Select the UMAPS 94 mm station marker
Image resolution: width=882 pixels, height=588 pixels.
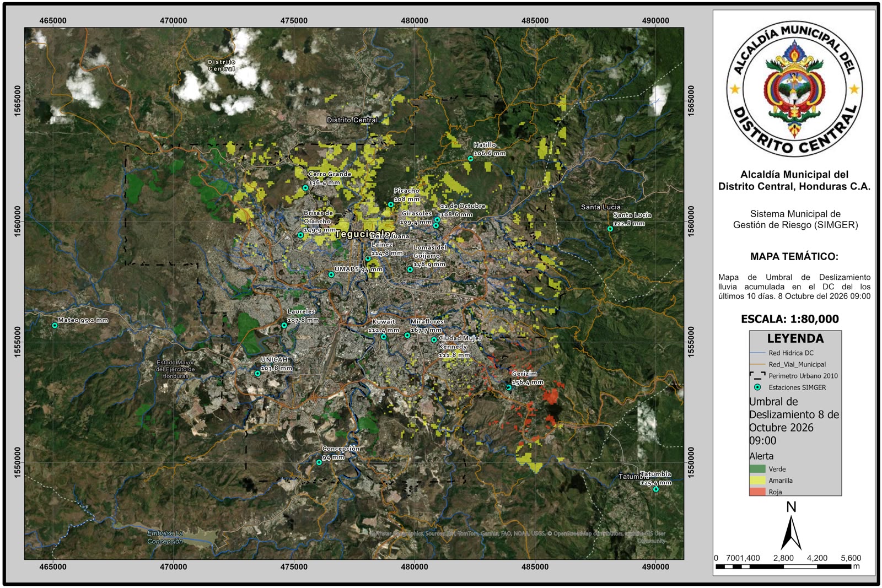coord(331,274)
